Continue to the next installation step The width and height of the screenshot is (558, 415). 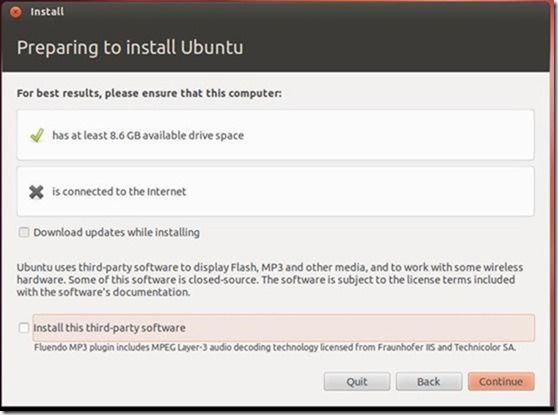point(501,382)
